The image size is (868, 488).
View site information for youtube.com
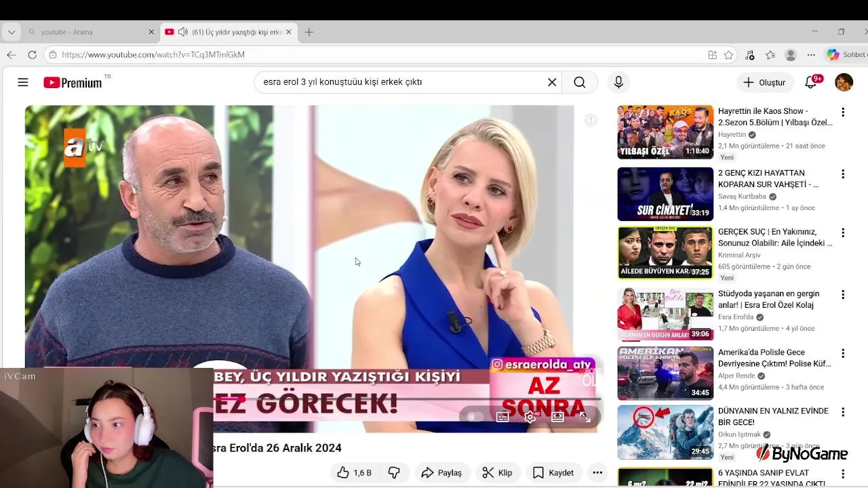[53, 54]
